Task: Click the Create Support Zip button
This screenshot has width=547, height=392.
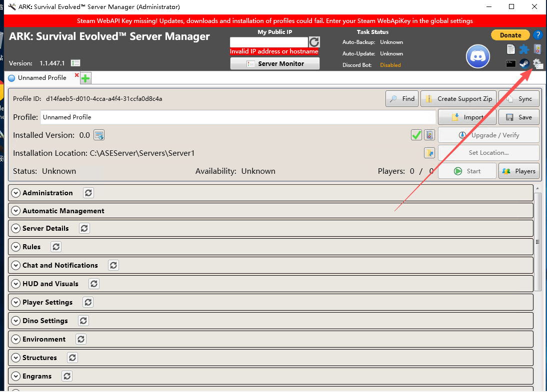Action: tap(459, 98)
